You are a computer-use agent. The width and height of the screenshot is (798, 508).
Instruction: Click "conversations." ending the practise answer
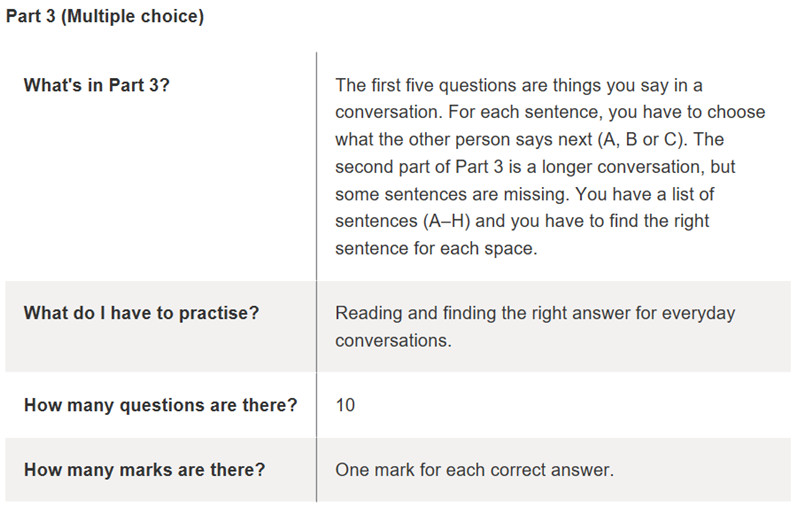(393, 341)
